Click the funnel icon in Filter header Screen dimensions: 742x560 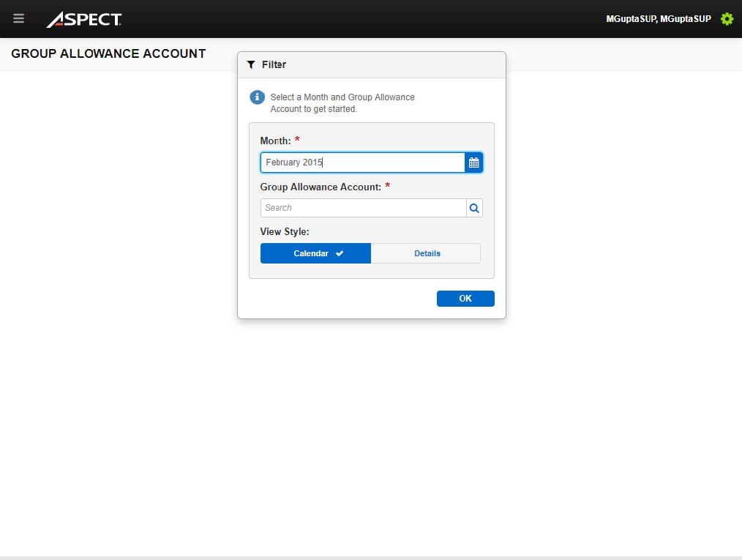click(251, 64)
